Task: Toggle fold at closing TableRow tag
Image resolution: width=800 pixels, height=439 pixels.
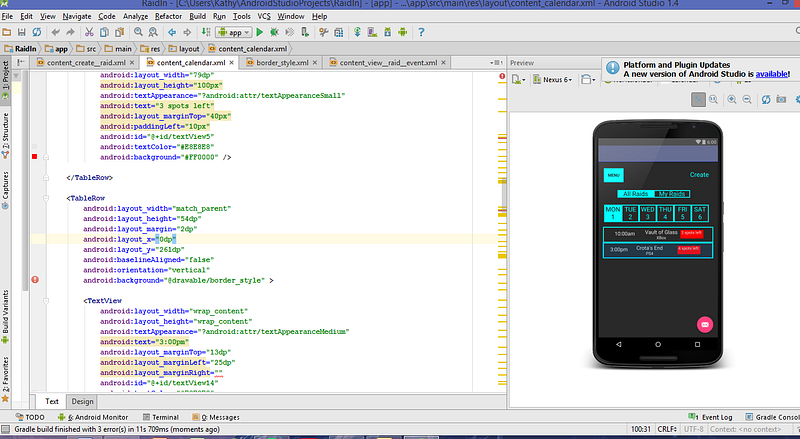Action: tap(46, 178)
